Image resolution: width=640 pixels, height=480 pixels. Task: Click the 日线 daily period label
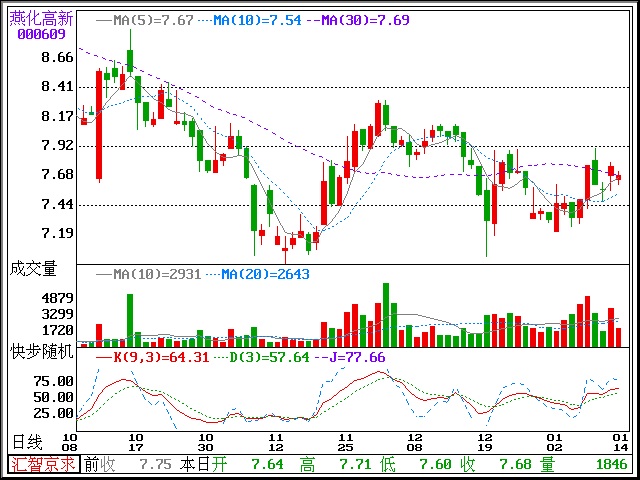27,442
